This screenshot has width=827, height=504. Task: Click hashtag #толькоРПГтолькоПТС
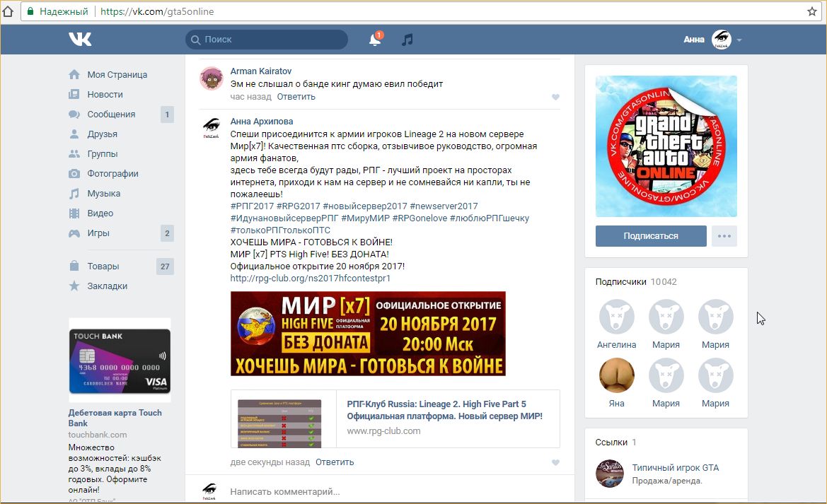point(280,230)
